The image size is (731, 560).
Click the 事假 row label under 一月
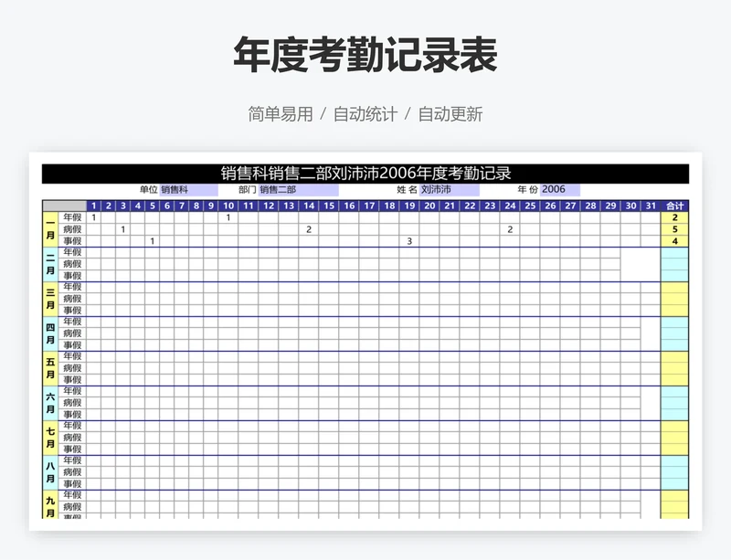tap(72, 241)
